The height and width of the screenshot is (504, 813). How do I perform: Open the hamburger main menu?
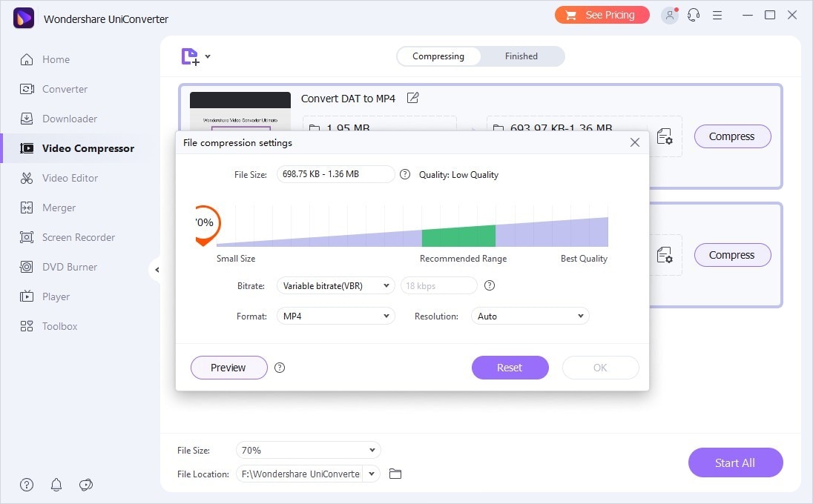pyautogui.click(x=717, y=16)
